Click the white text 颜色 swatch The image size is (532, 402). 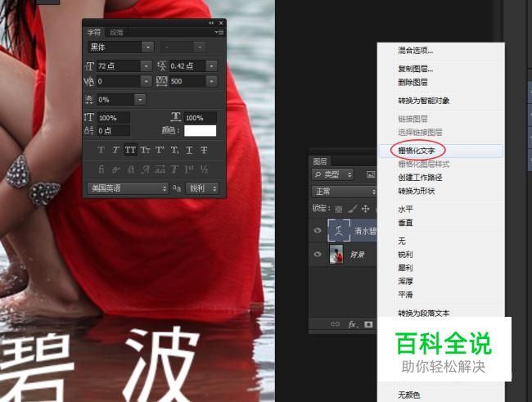click(201, 131)
